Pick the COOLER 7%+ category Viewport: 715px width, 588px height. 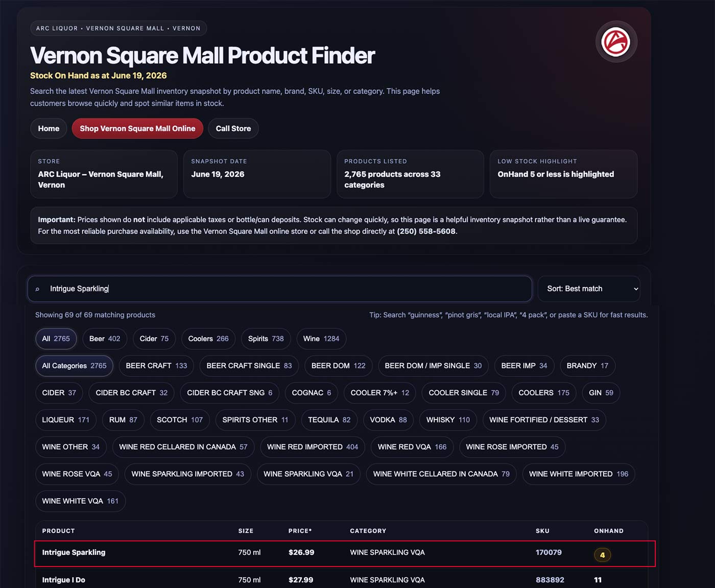click(380, 393)
